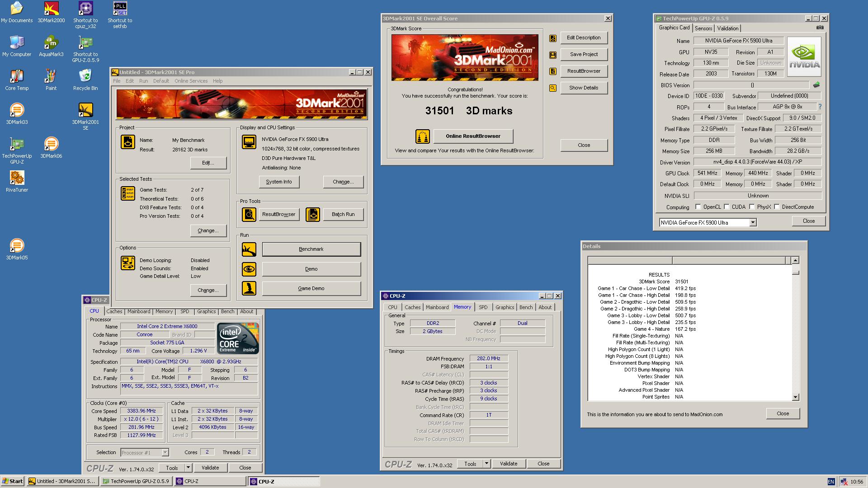Toggle the CUDA checkbox in GPU-Z
The width and height of the screenshot is (868, 488).
726,207
